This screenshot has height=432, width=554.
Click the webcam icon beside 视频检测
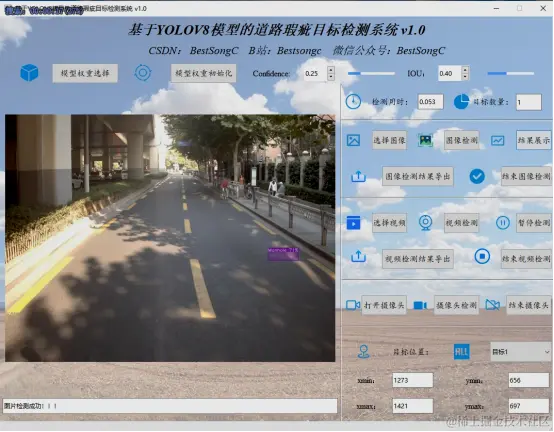click(x=425, y=223)
